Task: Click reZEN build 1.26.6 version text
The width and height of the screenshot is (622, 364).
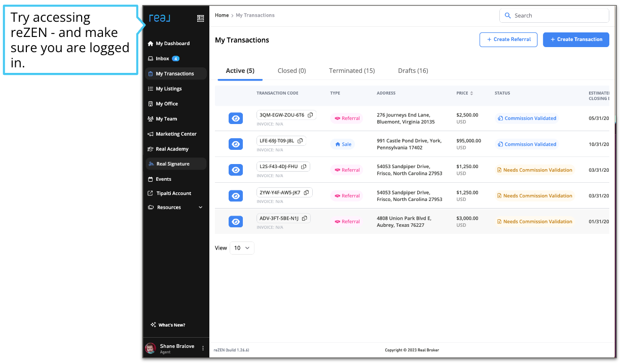Action: (x=231, y=350)
